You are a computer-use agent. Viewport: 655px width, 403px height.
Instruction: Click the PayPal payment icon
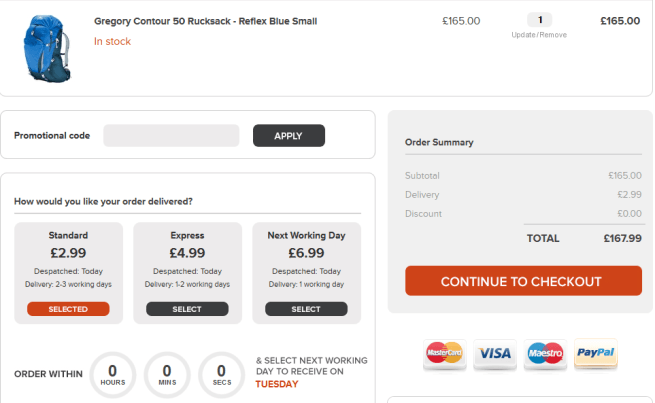(596, 353)
